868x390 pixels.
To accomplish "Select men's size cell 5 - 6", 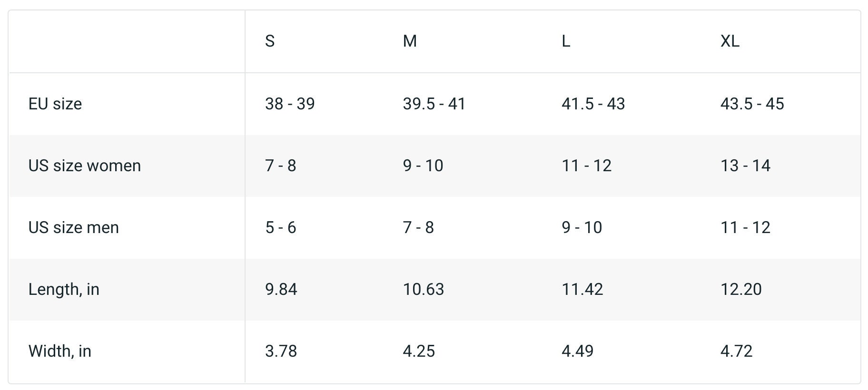I will 281,227.
